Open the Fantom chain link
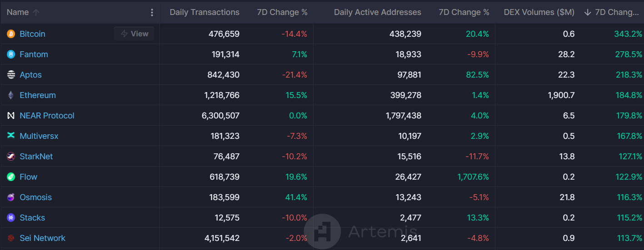The image size is (644, 250). click(x=34, y=54)
